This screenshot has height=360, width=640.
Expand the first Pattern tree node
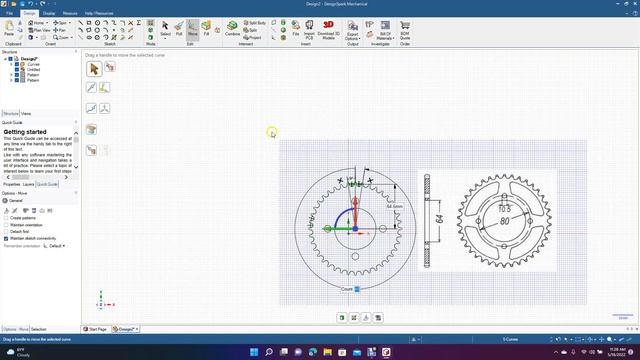point(11,75)
